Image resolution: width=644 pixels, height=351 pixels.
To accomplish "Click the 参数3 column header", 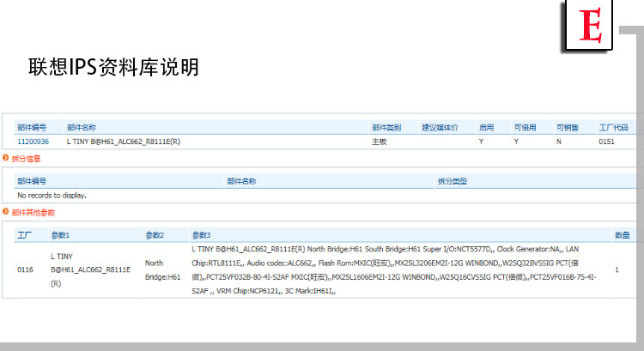I will (201, 235).
